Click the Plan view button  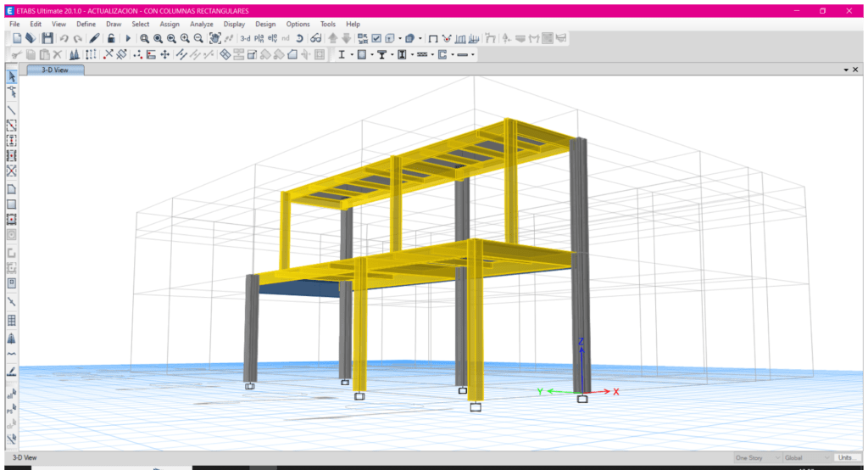pyautogui.click(x=259, y=38)
